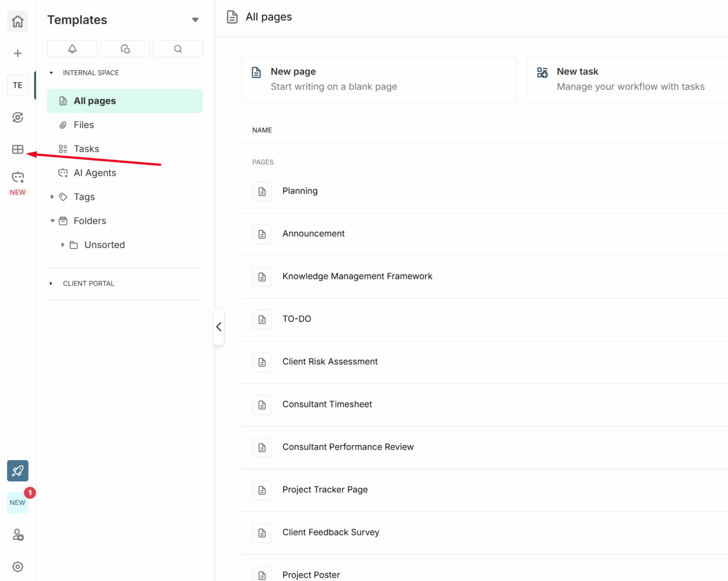
Task: Expand the CLIENT PORTAL section
Action: [51, 283]
